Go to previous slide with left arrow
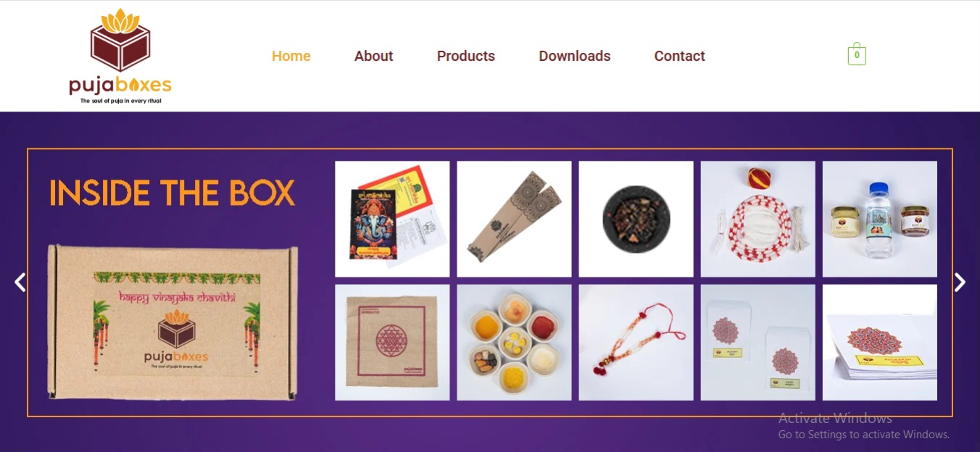The width and height of the screenshot is (980, 452). [x=20, y=282]
